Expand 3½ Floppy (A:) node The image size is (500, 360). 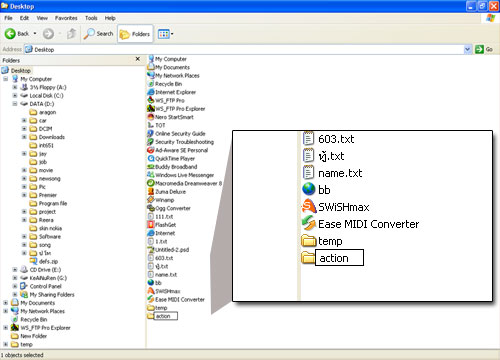15,87
